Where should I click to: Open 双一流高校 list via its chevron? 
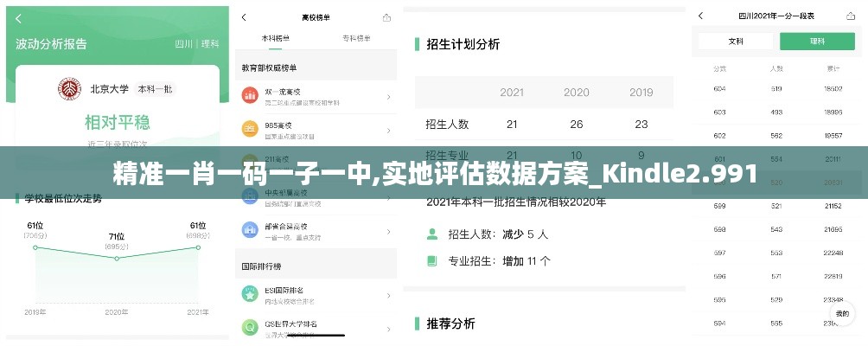tap(388, 97)
